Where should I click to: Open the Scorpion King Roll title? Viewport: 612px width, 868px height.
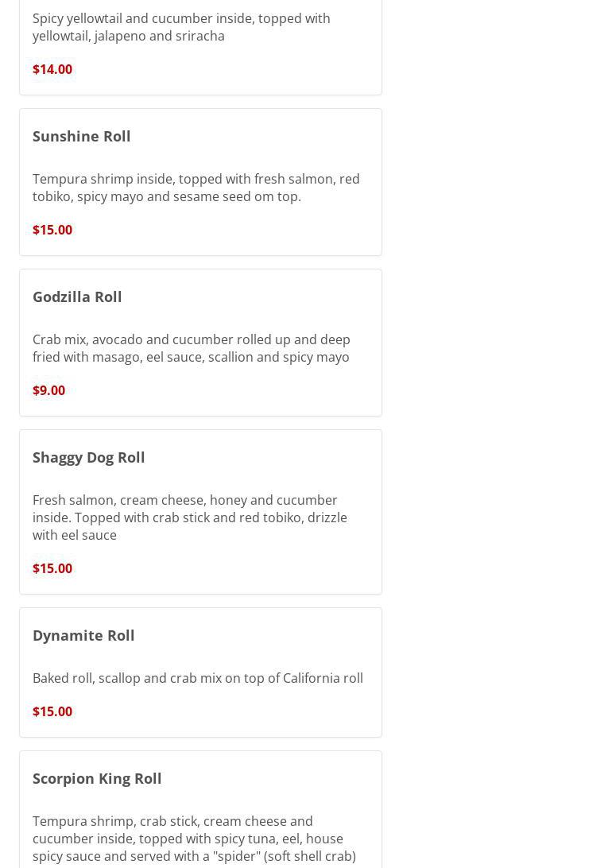coord(97,778)
